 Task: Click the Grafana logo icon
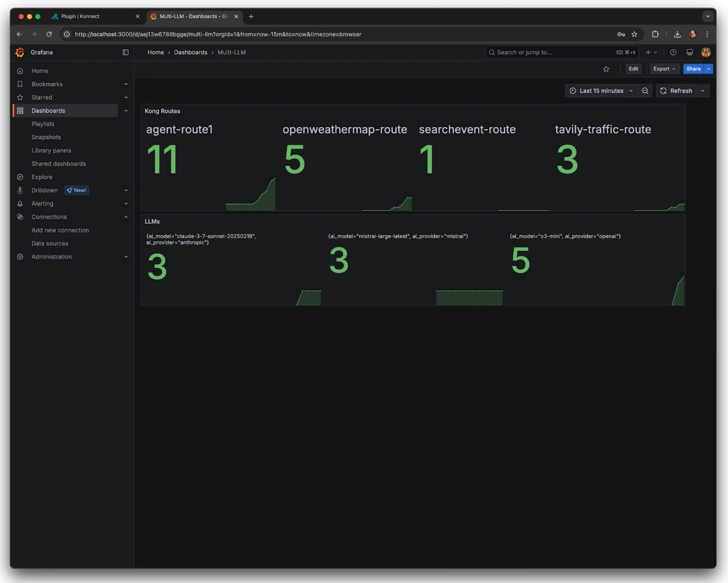click(x=20, y=52)
